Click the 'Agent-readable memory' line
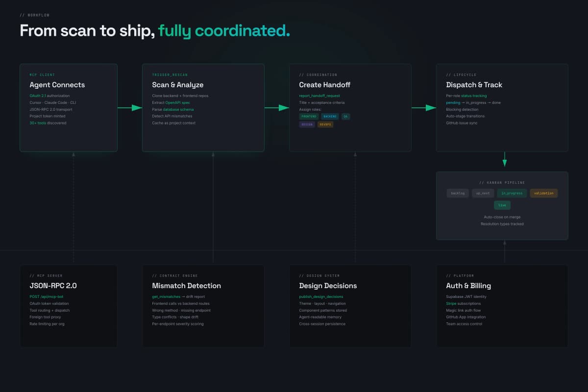The height and width of the screenshot is (392, 588). [319, 317]
